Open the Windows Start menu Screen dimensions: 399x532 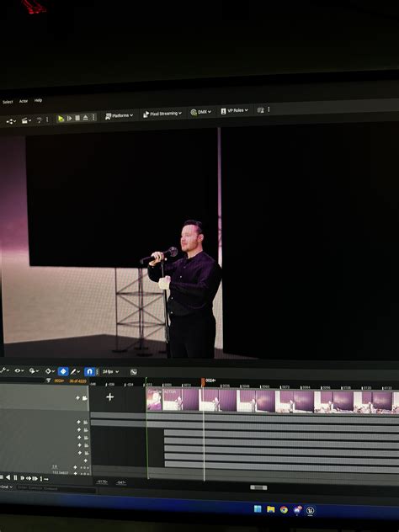point(258,508)
